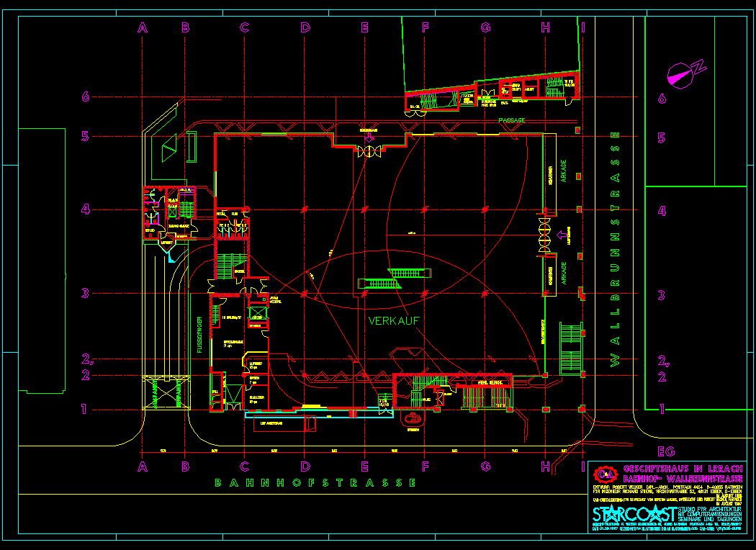The width and height of the screenshot is (756, 550).
Task: Select the revolving door below the Passage entrance
Action: (x=369, y=152)
